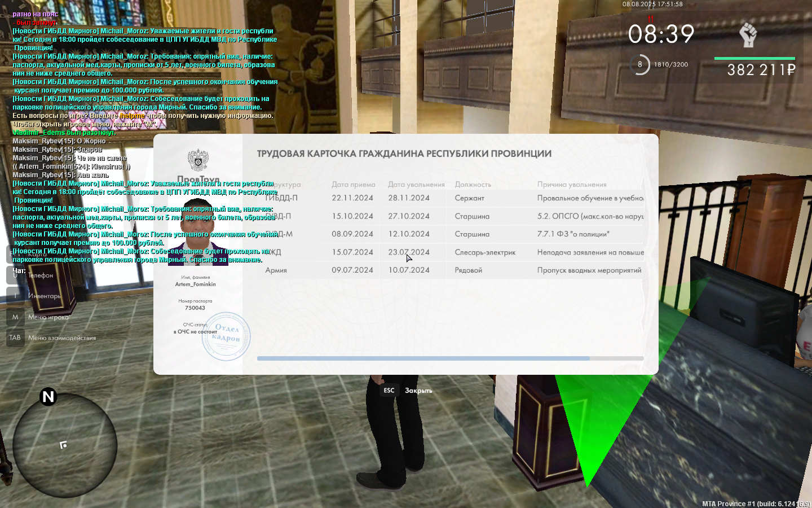Select hire date 09.07.2024
This screenshot has height=508, width=812.
[352, 270]
